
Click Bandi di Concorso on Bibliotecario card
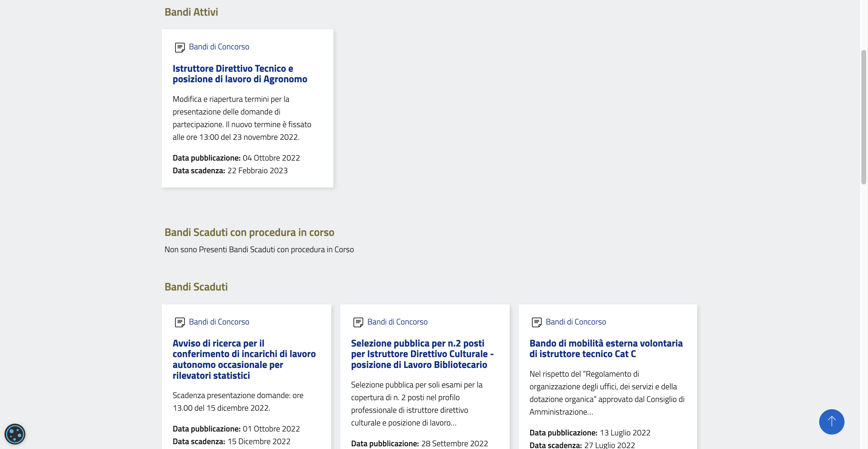(397, 322)
